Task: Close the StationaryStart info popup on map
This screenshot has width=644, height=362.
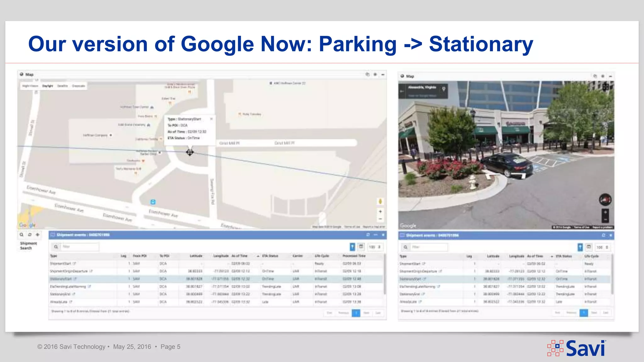Action: point(211,119)
